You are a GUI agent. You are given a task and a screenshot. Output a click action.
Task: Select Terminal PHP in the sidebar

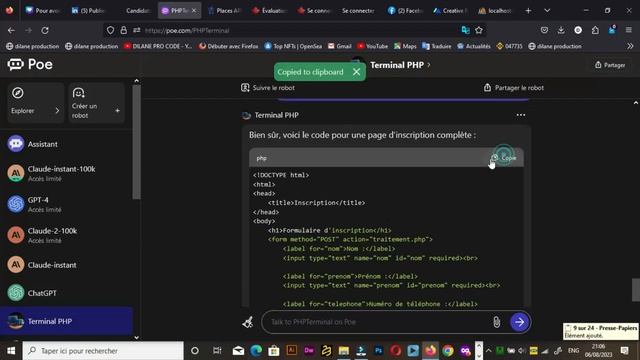tap(66, 321)
